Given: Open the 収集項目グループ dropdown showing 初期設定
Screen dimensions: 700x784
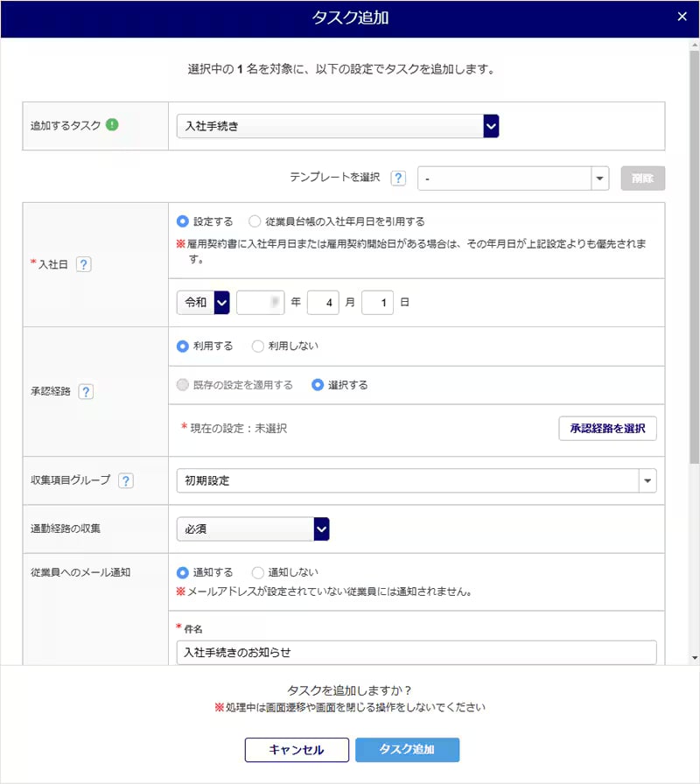Looking at the screenshot, I should tap(416, 480).
